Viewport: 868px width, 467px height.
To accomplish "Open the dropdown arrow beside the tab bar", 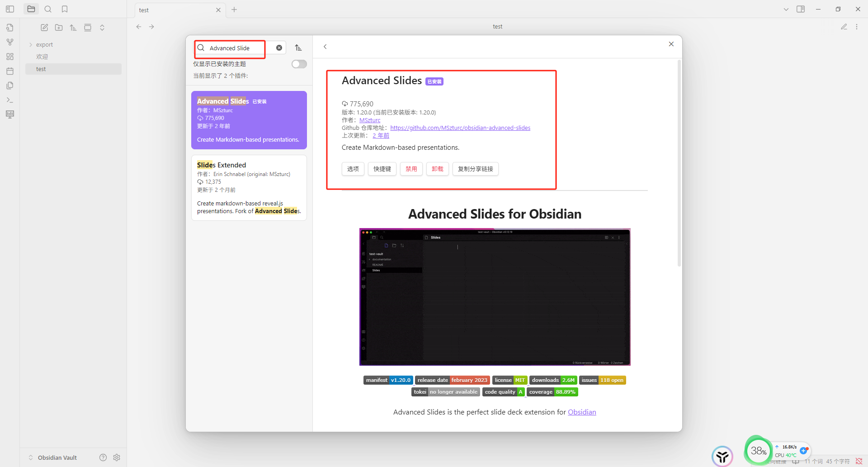I will [785, 9].
